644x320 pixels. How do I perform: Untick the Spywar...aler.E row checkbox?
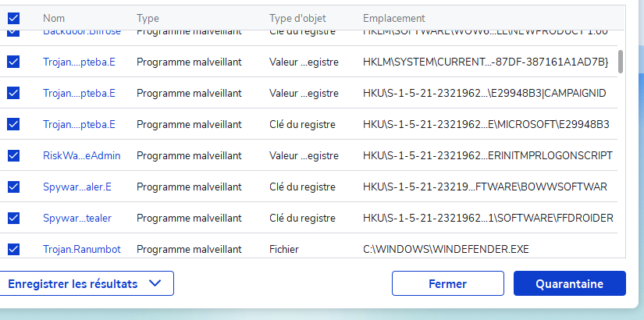(13, 187)
